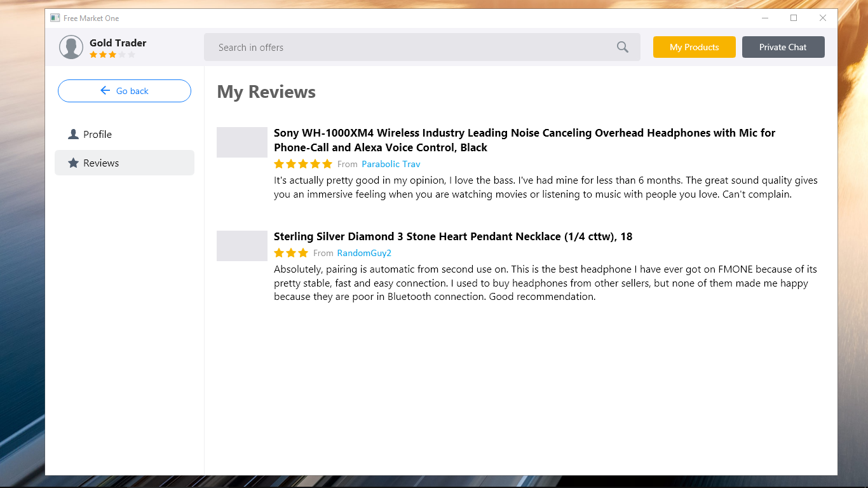Open Private Chat
The height and width of the screenshot is (488, 868).
(783, 47)
